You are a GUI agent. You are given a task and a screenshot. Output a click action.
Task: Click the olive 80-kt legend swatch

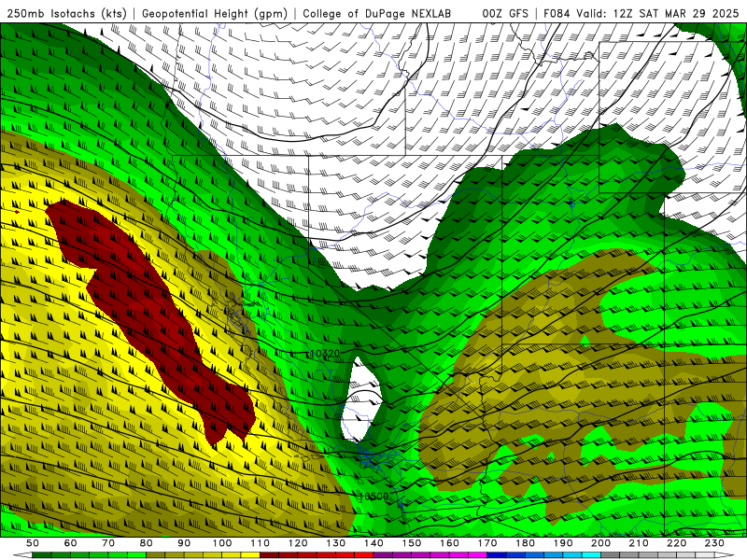click(x=155, y=555)
